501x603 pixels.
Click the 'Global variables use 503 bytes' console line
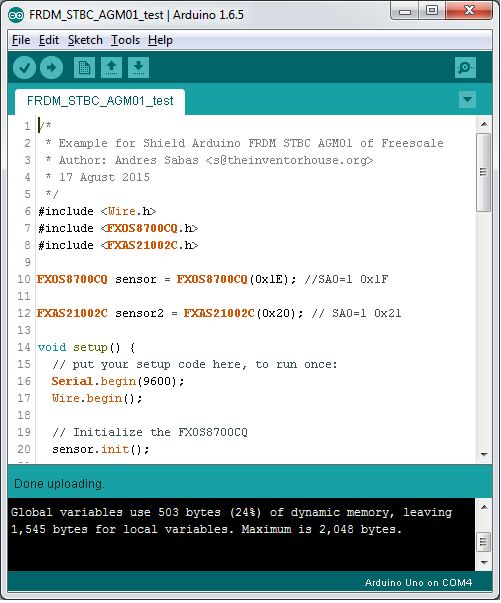click(231, 512)
